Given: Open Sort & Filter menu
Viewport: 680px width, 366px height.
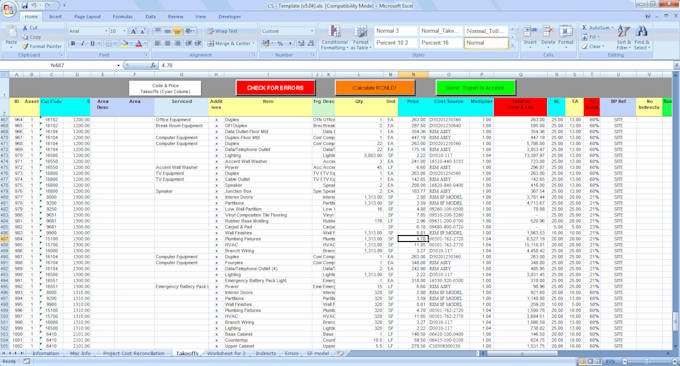Looking at the screenshot, I should tap(624, 37).
